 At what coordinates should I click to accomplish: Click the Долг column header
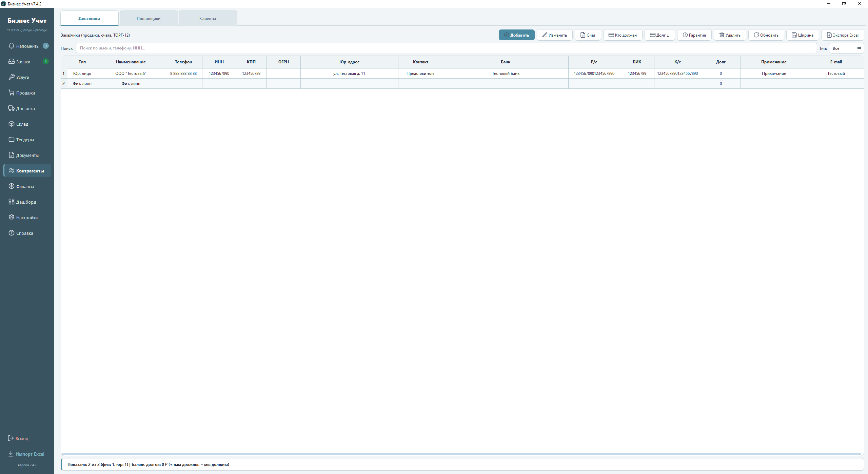click(721, 62)
